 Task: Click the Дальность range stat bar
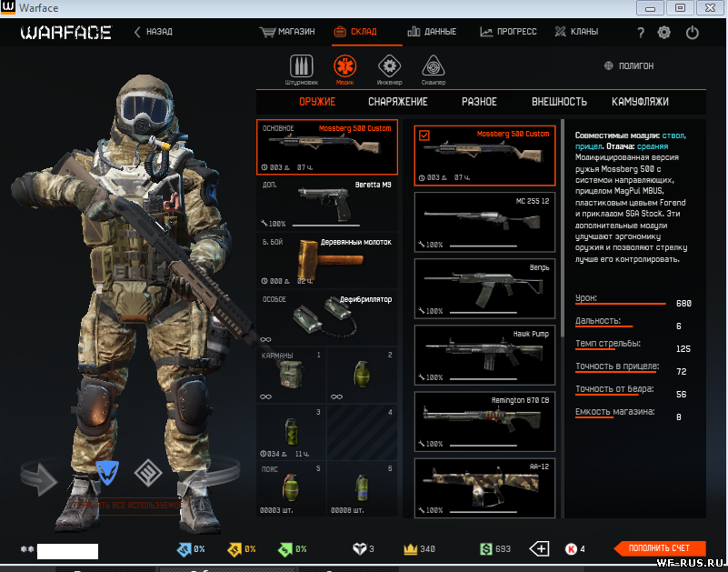pos(603,326)
